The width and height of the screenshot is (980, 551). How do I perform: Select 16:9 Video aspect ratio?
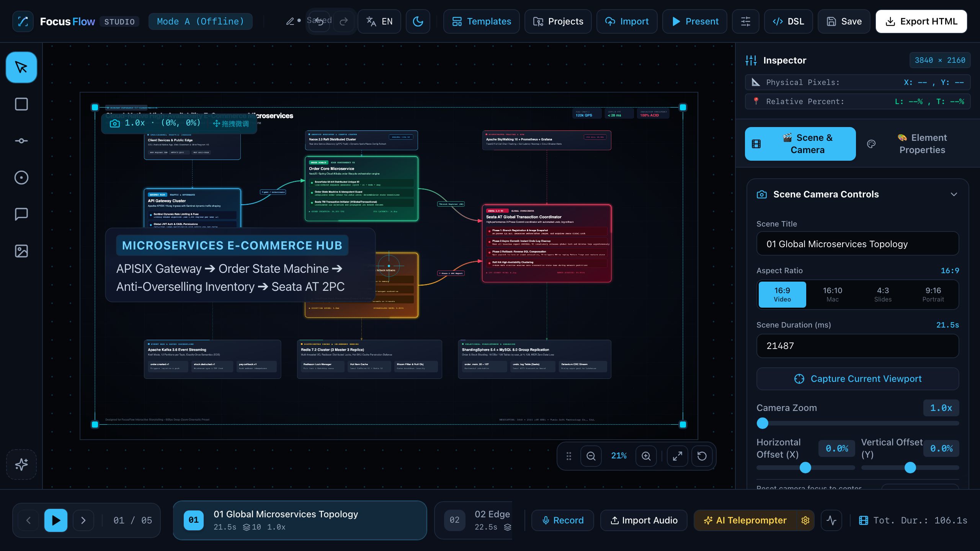[x=782, y=295]
